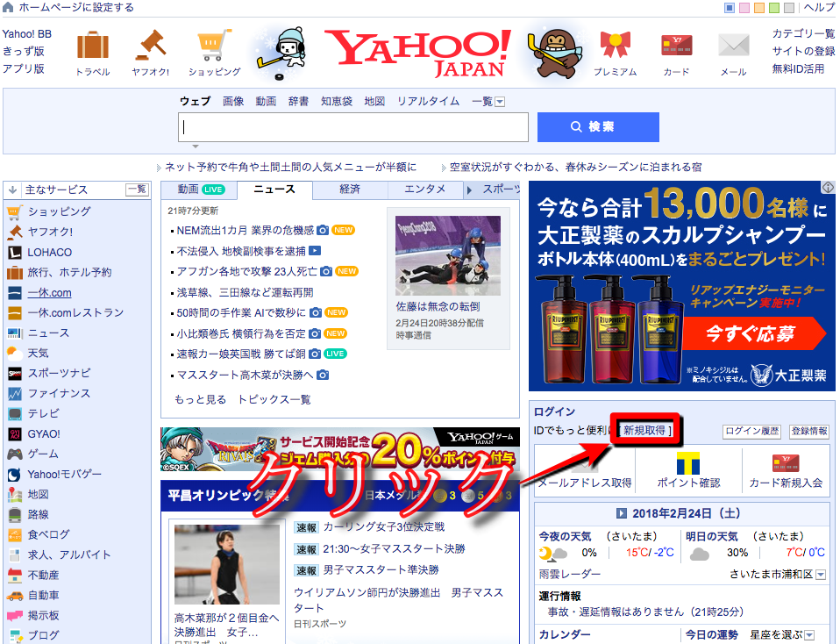The width and height of the screenshot is (840, 644).
Task: Click the blue 検索 search button
Action: [598, 127]
